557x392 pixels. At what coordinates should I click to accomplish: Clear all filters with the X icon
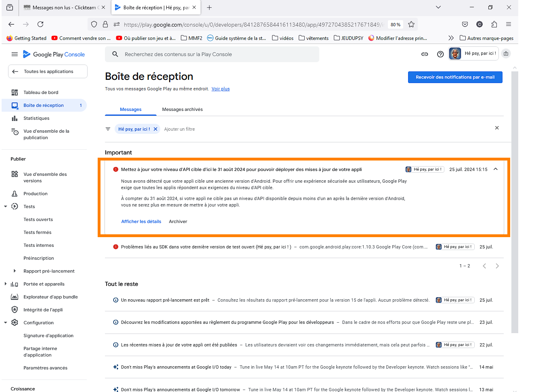(x=497, y=128)
